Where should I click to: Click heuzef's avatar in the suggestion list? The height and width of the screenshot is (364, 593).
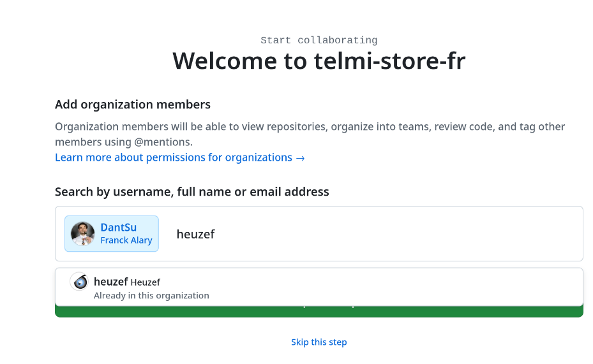click(80, 282)
